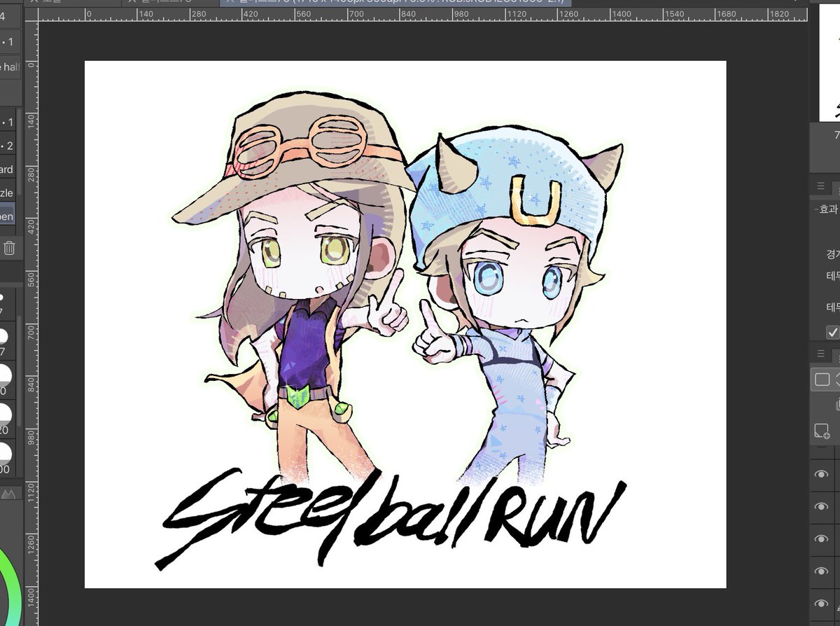Delete the sub tool with the trash icon
840x626 pixels.
click(8, 248)
